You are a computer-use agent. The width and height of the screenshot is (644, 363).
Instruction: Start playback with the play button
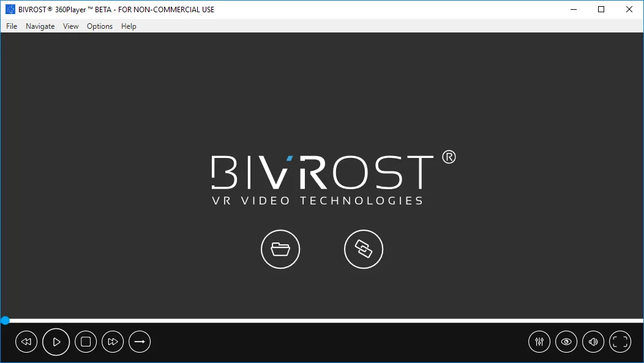point(56,342)
